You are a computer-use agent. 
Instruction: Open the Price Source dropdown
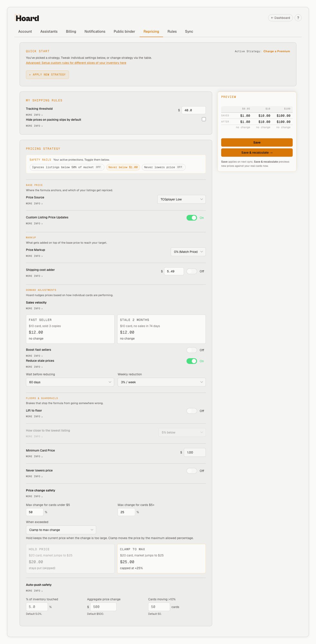(x=181, y=199)
